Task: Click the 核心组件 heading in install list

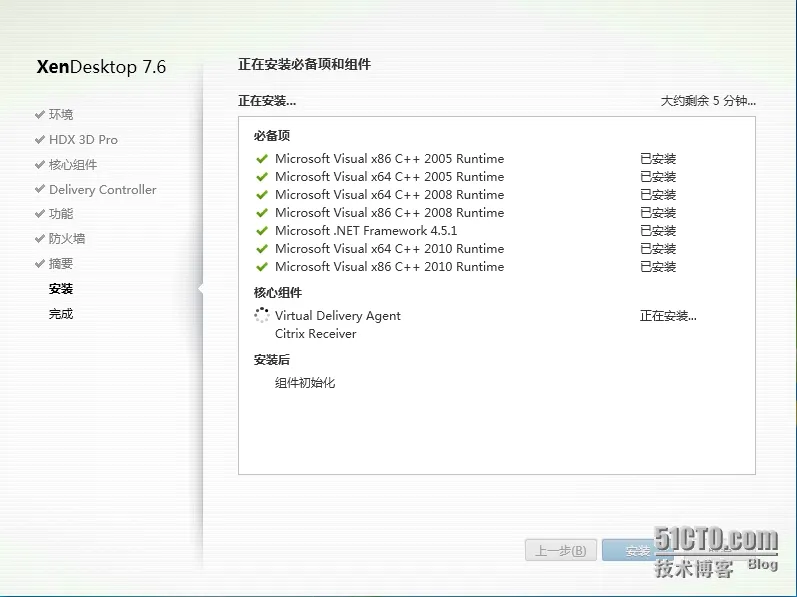Action: pos(278,293)
